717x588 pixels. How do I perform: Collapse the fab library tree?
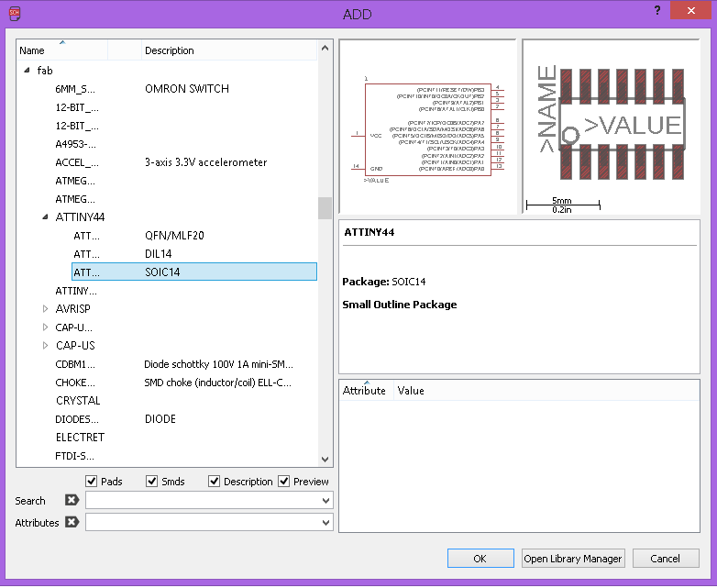[27, 70]
